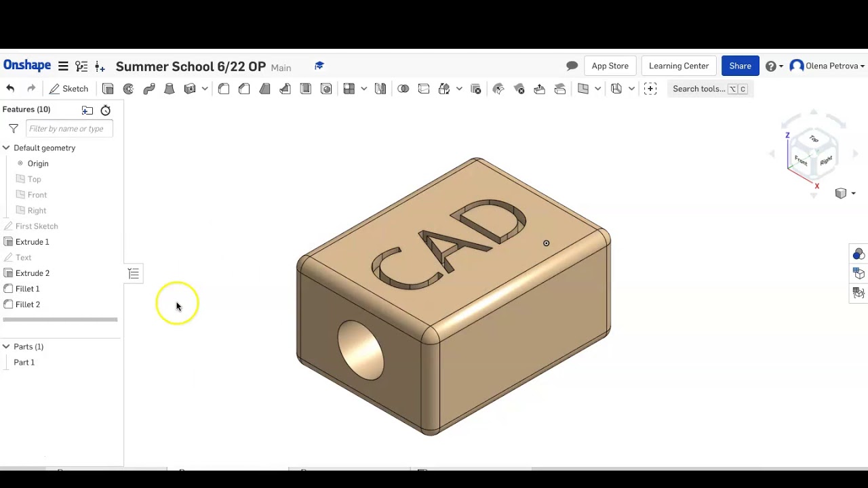The width and height of the screenshot is (868, 488).
Task: Select the Shell tool
Action: [306, 89]
